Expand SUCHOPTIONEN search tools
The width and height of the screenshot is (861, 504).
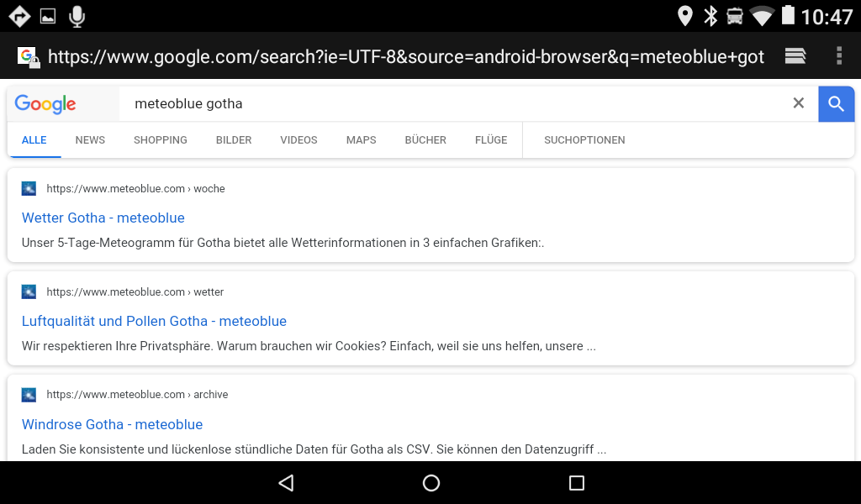[x=584, y=140]
